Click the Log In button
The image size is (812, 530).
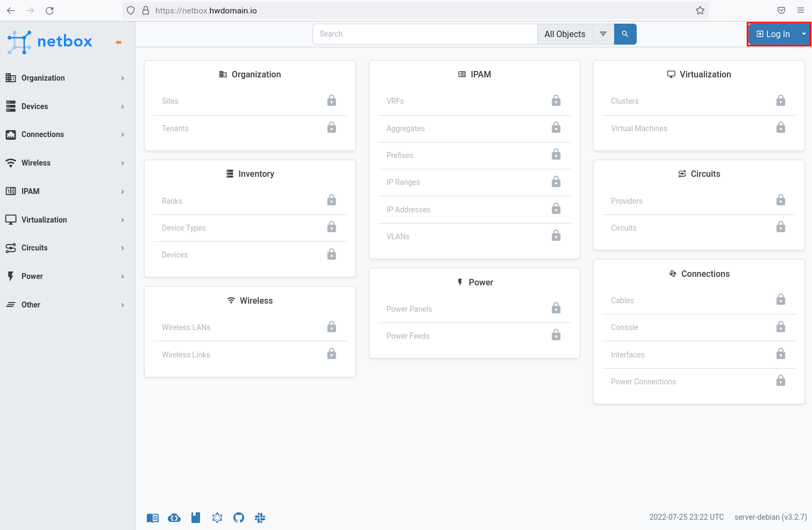pyautogui.click(x=773, y=34)
